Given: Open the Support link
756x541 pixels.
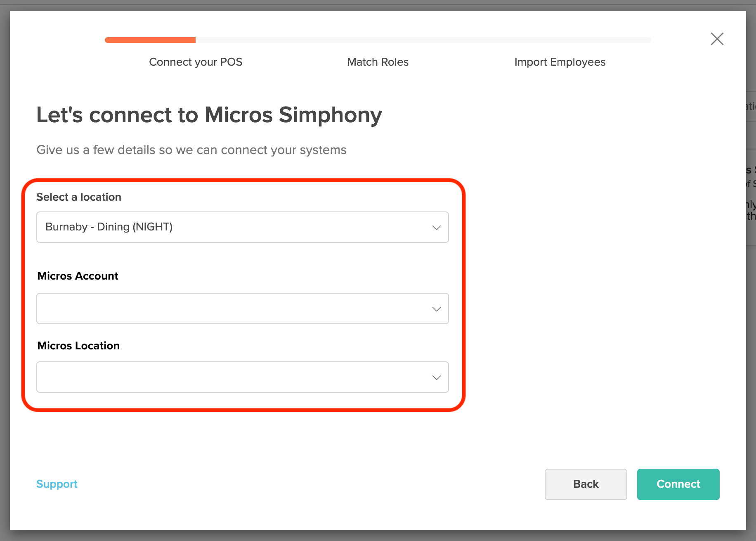Looking at the screenshot, I should [57, 484].
